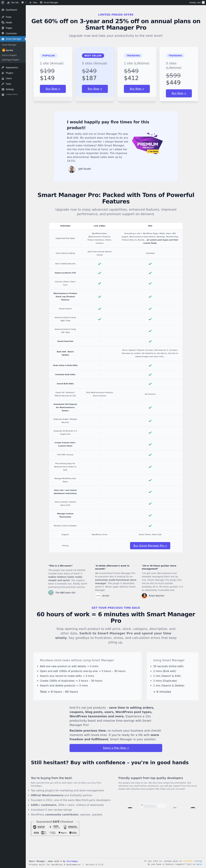Click the Buy Smart Manager Pro button
The image size is (206, 868).
pos(150,546)
